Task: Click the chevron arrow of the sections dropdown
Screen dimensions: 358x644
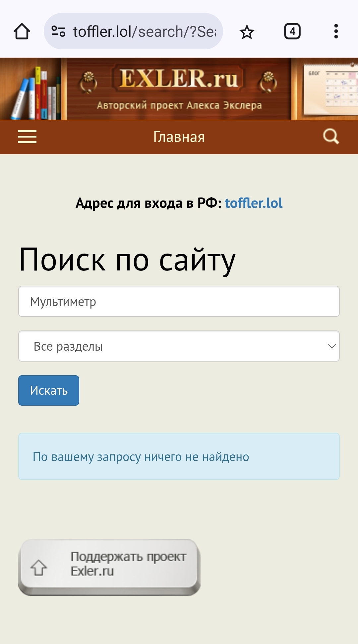Action: [332, 346]
